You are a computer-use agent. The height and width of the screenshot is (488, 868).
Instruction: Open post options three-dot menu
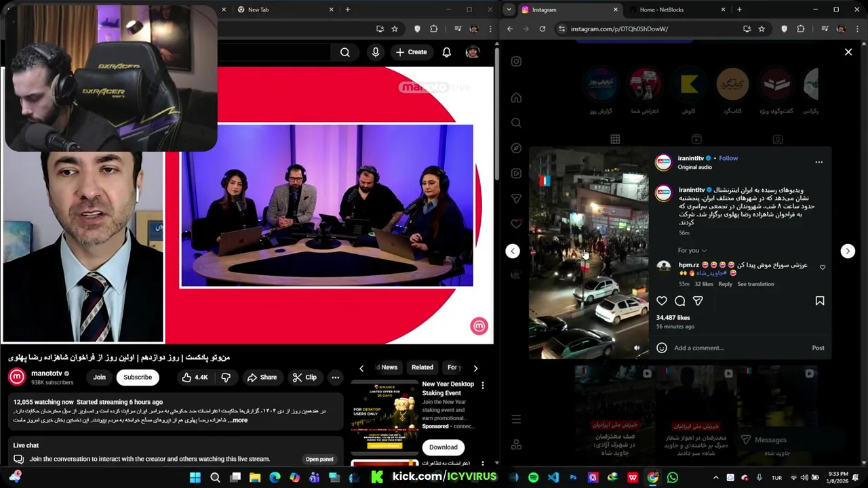[x=818, y=162]
